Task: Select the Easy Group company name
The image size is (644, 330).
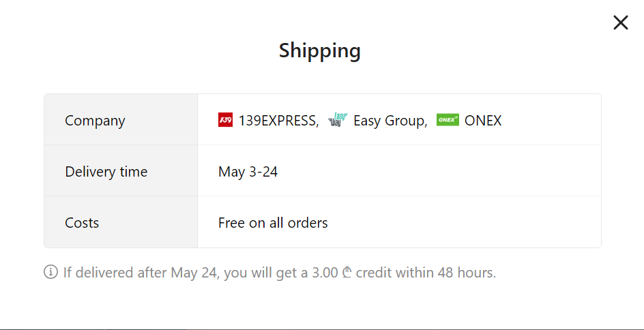Action: click(x=390, y=121)
